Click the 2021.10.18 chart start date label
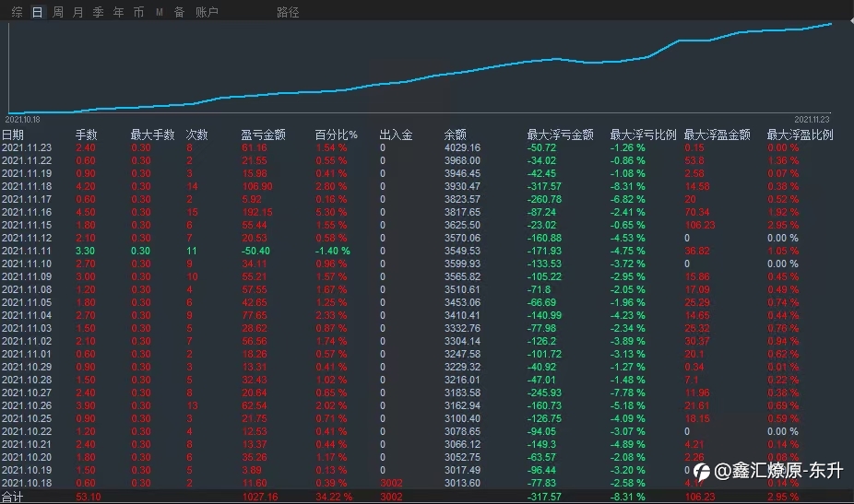 click(x=22, y=119)
